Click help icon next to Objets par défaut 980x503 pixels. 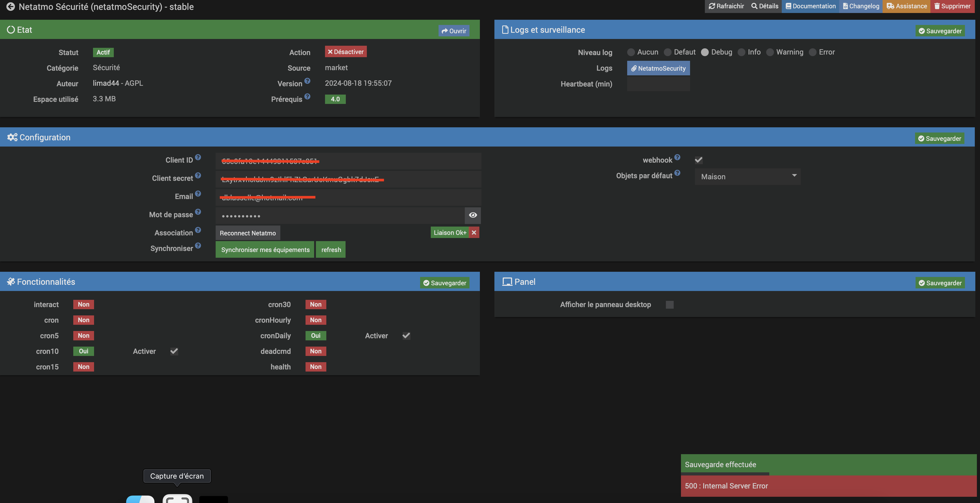pyautogui.click(x=677, y=173)
